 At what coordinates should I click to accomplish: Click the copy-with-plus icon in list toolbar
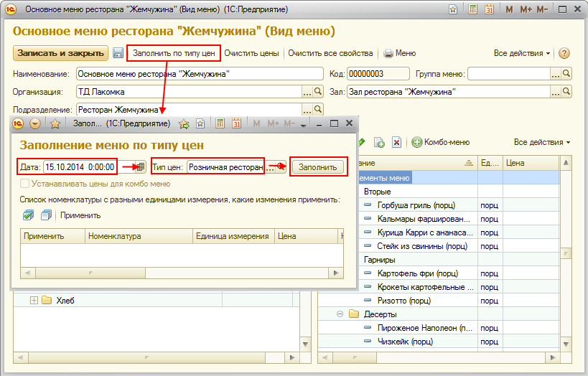(379, 143)
